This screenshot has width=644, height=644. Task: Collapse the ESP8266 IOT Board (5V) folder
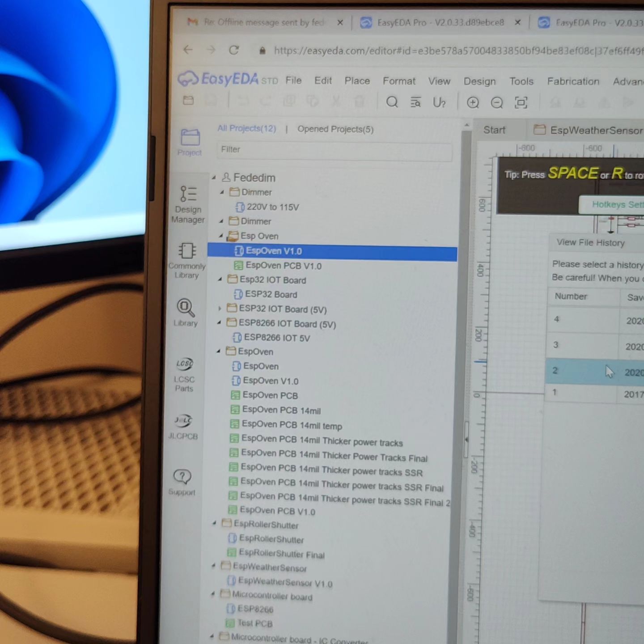[219, 322]
